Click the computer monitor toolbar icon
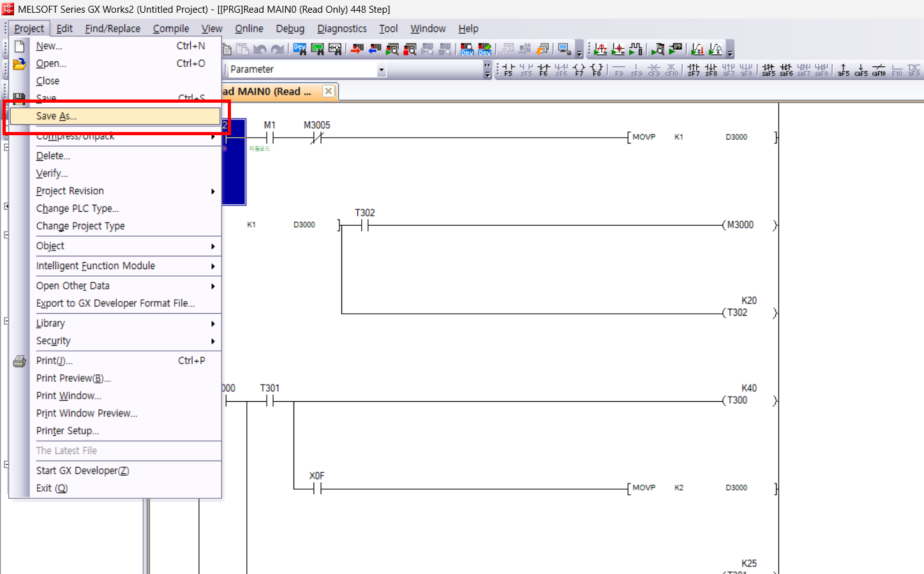Viewport: 924px width, 574px height. pyautogui.click(x=564, y=49)
